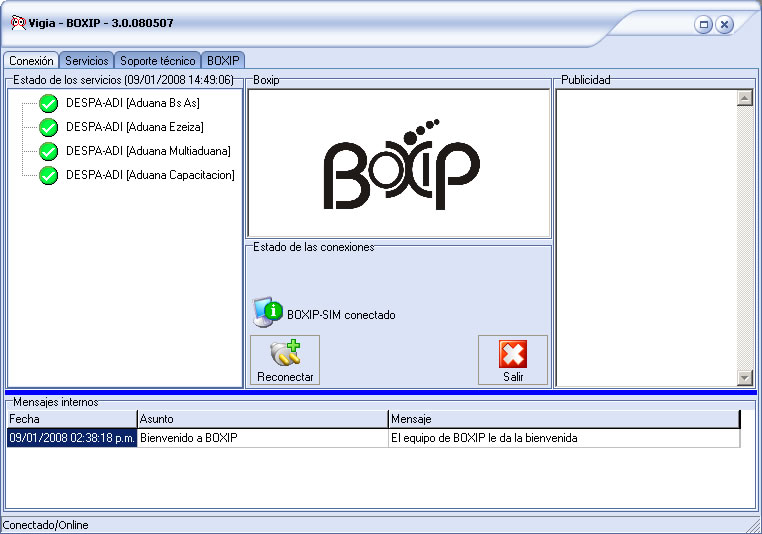The width and height of the screenshot is (762, 534).
Task: Select the Bienvenido a BOXIP message row
Action: (262, 438)
